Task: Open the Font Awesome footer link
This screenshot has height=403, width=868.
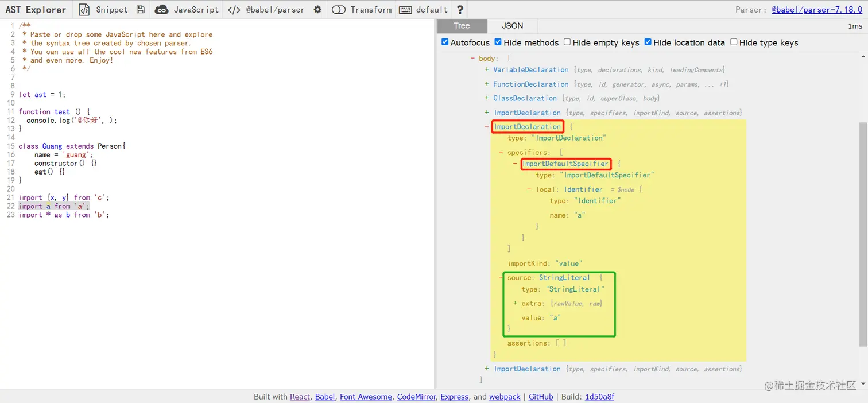Action: (x=366, y=397)
